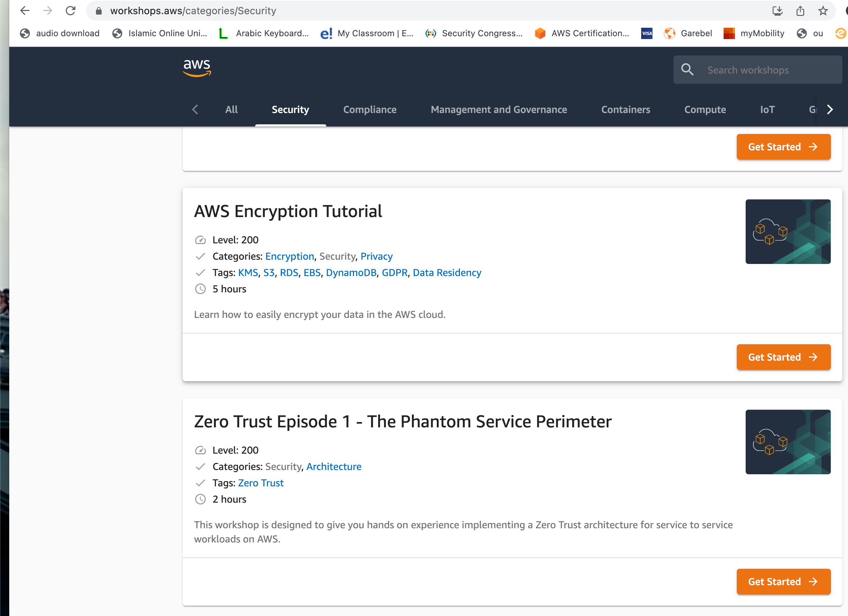The height and width of the screenshot is (616, 848).
Task: Get Started on AWS Encryption Tutorial
Action: 783,357
